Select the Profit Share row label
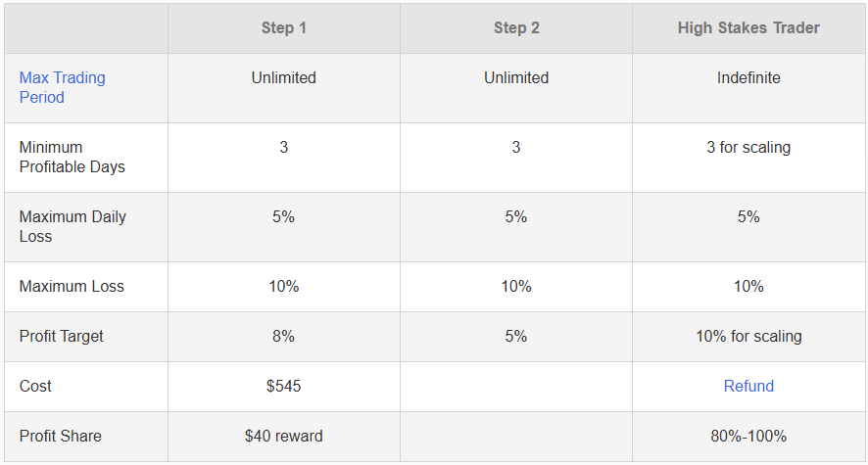 click(x=61, y=436)
